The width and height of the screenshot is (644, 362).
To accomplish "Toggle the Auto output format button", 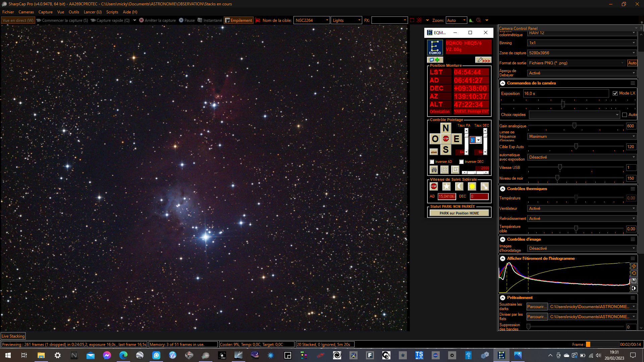I will (632, 63).
